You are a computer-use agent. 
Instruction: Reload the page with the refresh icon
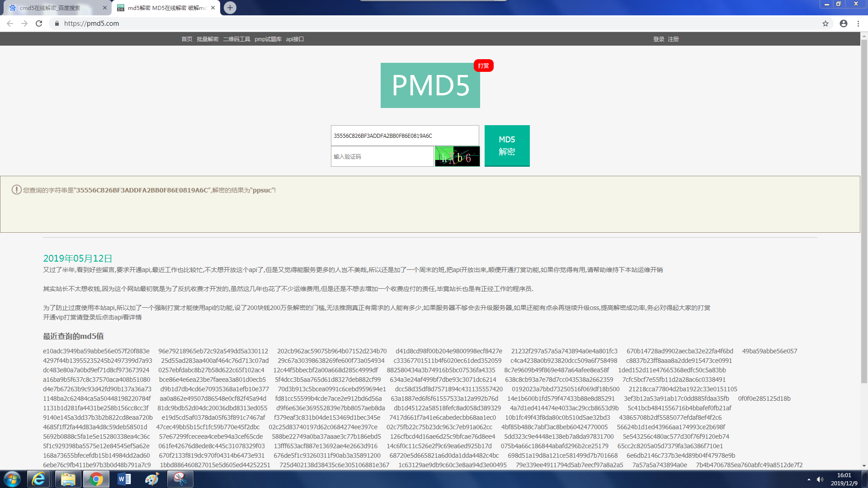point(39,23)
